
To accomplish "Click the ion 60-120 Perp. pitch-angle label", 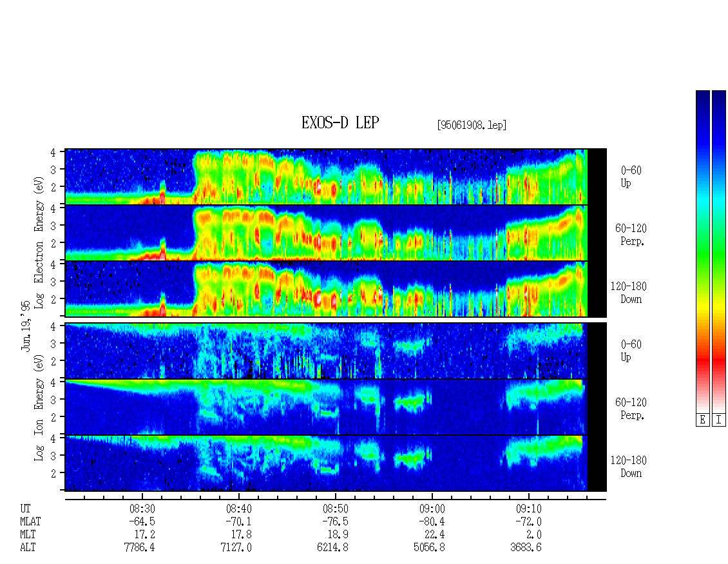I will (x=631, y=409).
